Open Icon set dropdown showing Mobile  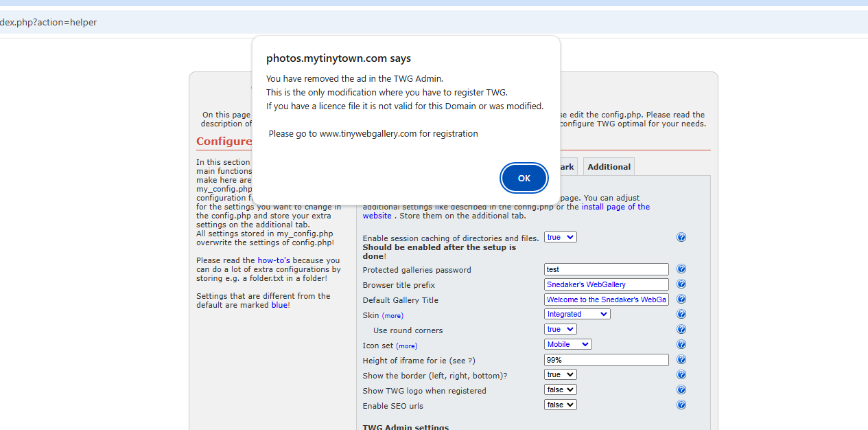(568, 344)
